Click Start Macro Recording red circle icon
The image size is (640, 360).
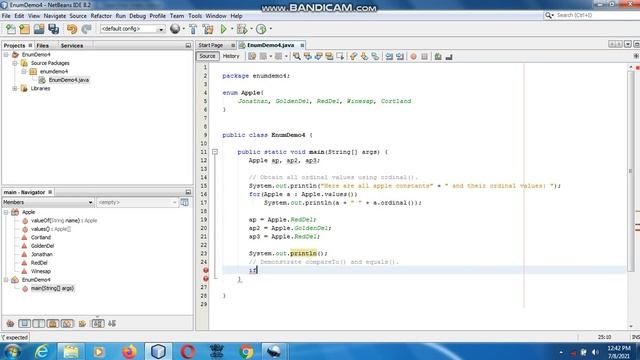pyautogui.click(x=413, y=56)
